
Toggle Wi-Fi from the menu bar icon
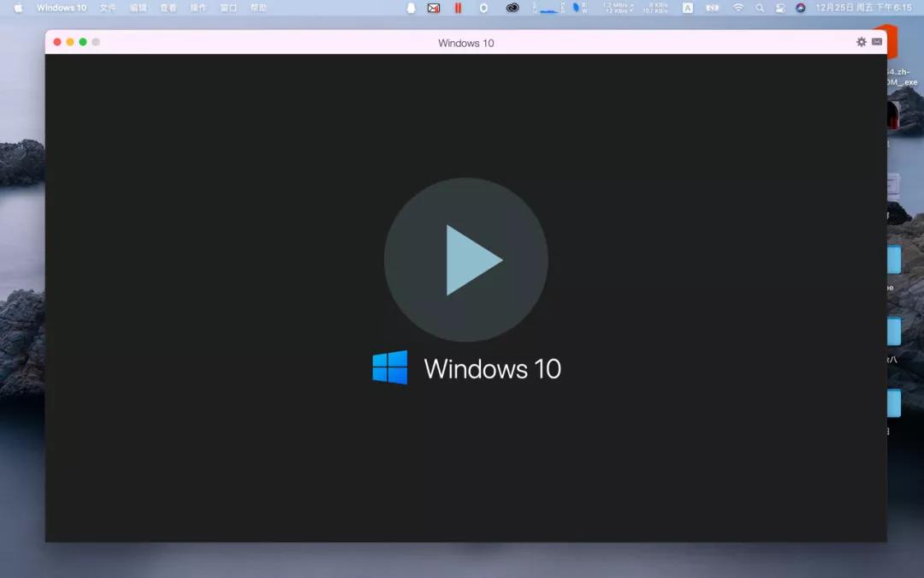pos(737,8)
